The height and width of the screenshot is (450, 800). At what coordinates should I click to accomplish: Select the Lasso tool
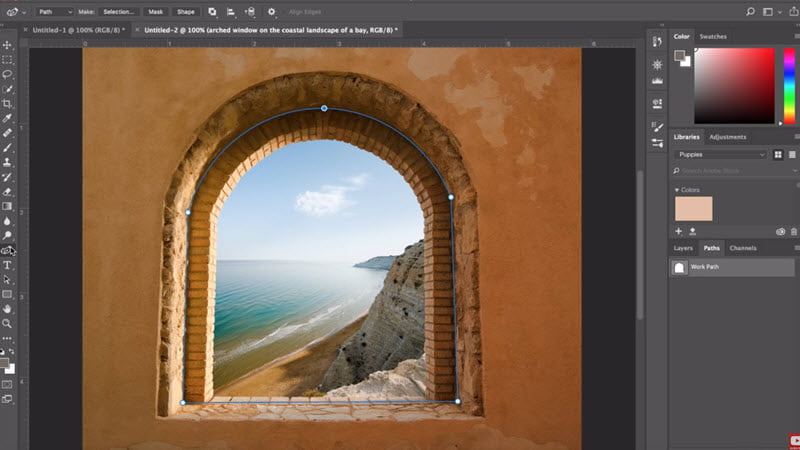point(7,74)
